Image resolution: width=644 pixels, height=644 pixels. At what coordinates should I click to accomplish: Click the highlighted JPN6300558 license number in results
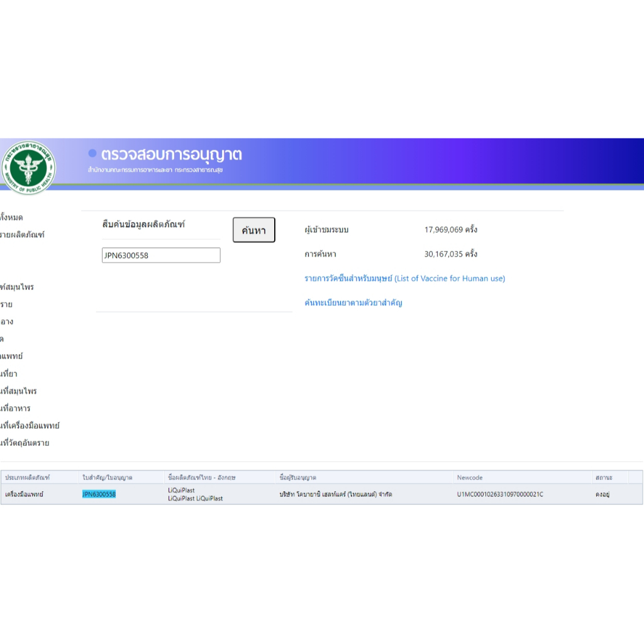point(99,494)
